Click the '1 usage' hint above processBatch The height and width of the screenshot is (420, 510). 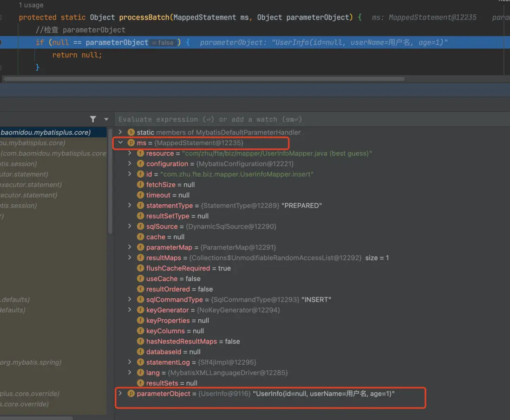31,5
